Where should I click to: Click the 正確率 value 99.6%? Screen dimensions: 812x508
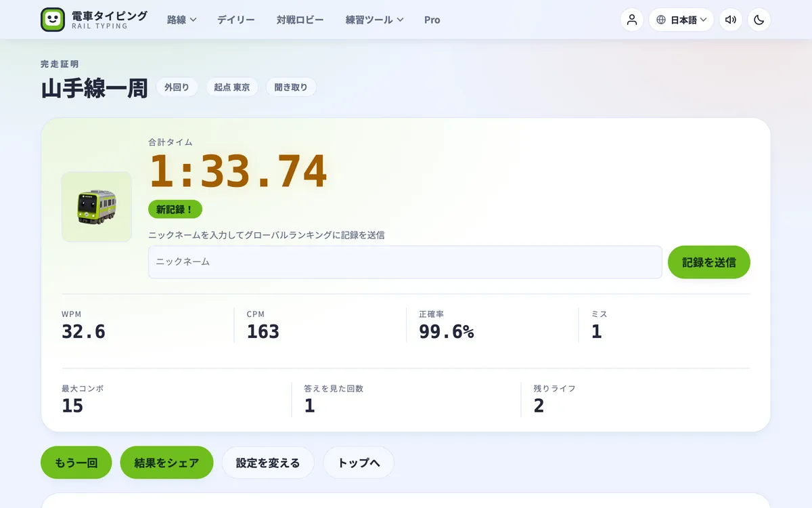coord(447,331)
